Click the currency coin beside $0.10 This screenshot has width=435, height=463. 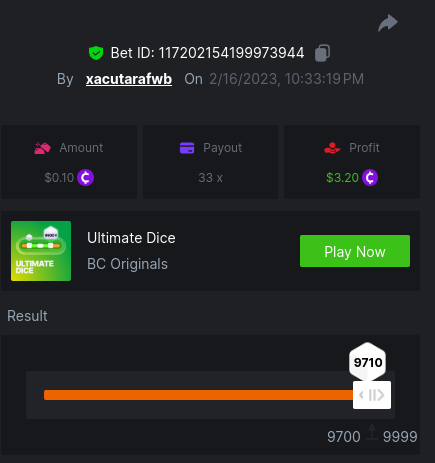(85, 178)
